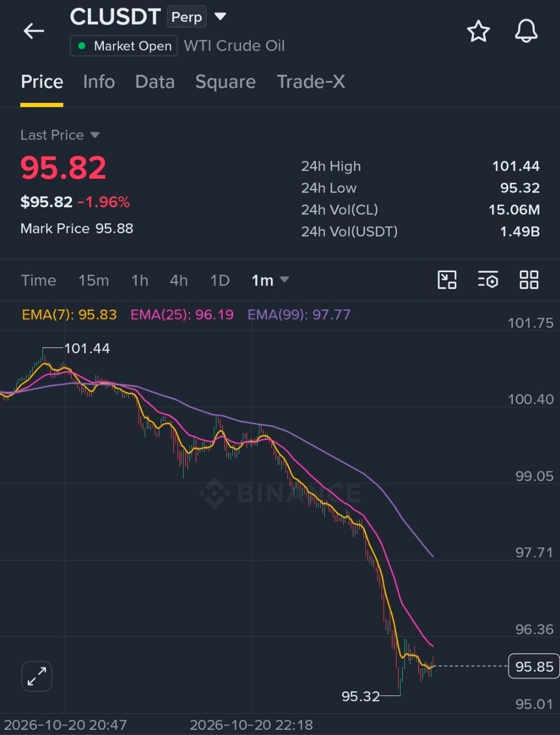This screenshot has width=560, height=735.
Task: Open the grid layout icon
Action: (x=528, y=280)
